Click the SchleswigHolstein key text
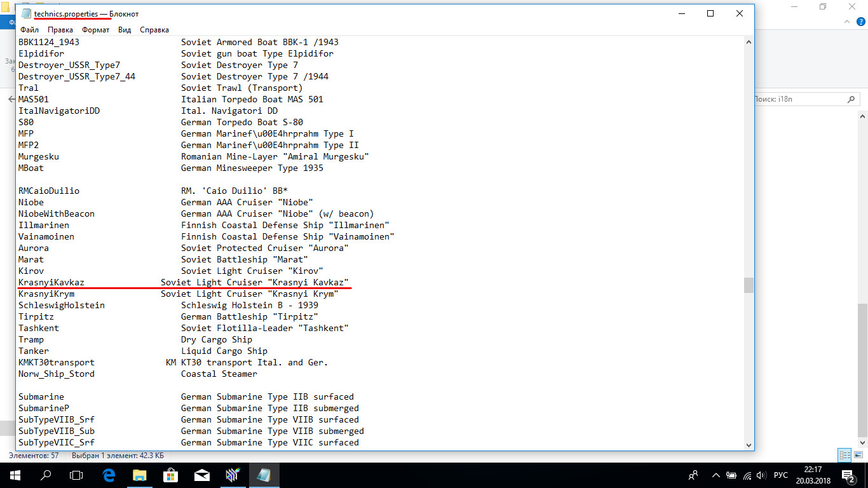Image resolution: width=868 pixels, height=488 pixels. pyautogui.click(x=62, y=305)
